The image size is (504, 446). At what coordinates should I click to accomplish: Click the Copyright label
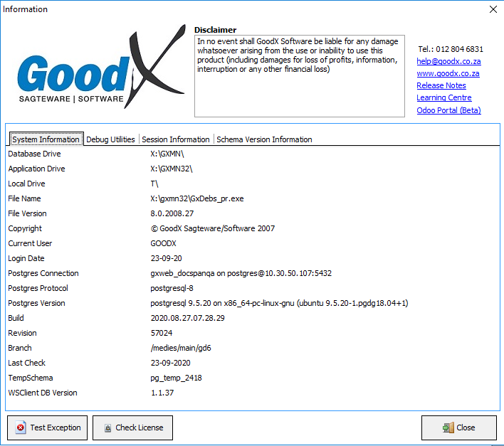pos(25,228)
